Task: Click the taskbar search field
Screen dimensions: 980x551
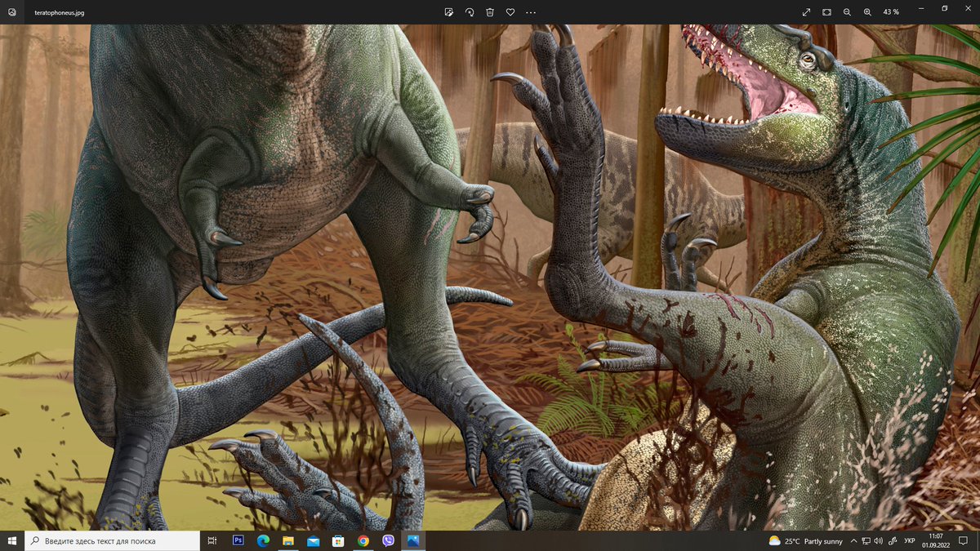Action: click(x=113, y=540)
